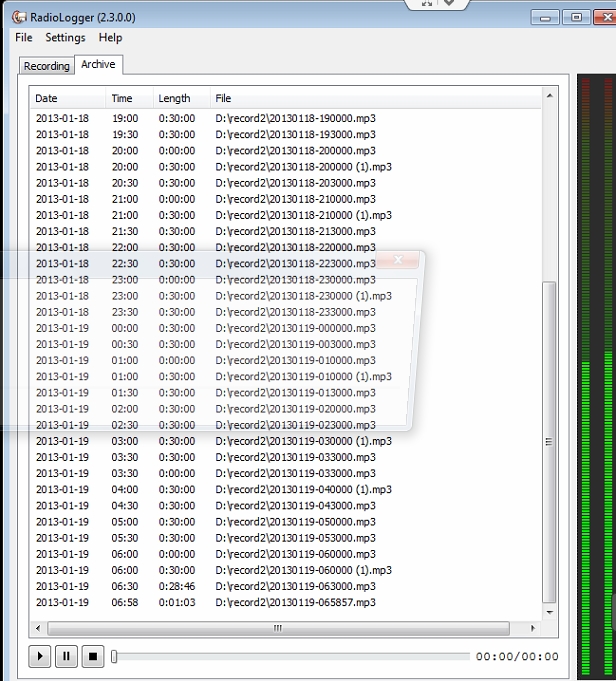
Task: Click the horizontal scrollbar right arrow
Action: pyautogui.click(x=533, y=628)
